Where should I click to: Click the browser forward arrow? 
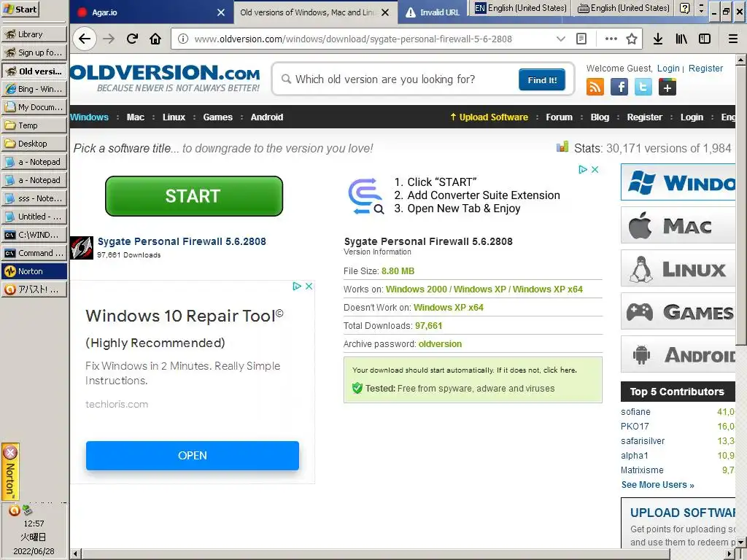coord(109,39)
